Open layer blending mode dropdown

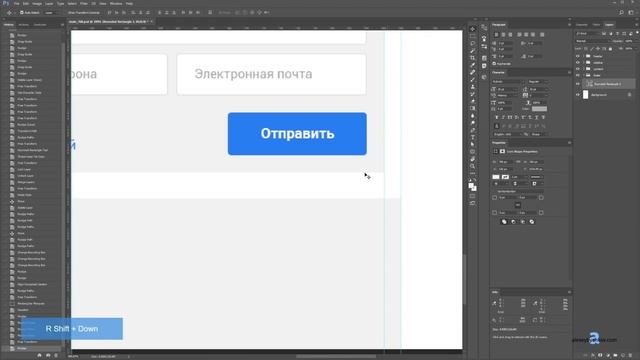592,41
